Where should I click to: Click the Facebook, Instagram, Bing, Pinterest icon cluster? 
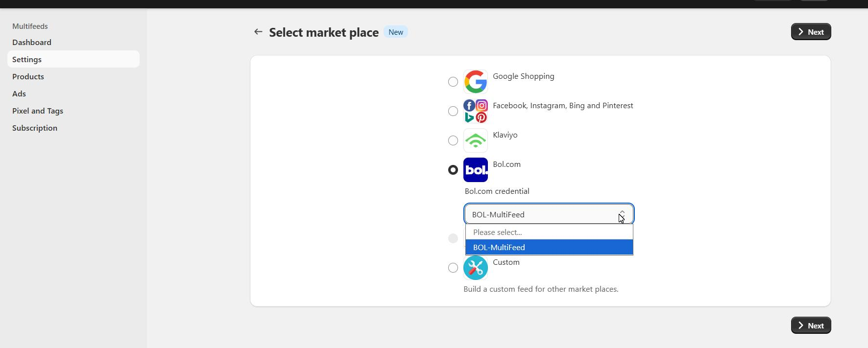click(x=475, y=111)
